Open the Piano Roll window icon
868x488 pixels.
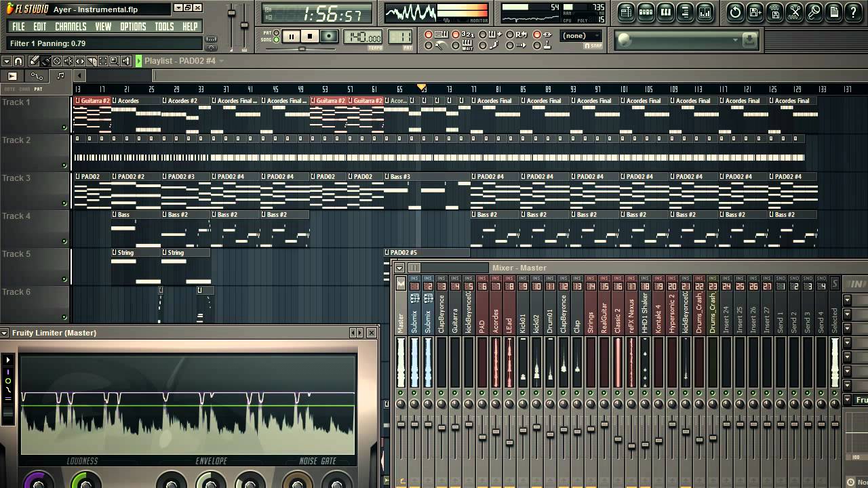pos(665,12)
